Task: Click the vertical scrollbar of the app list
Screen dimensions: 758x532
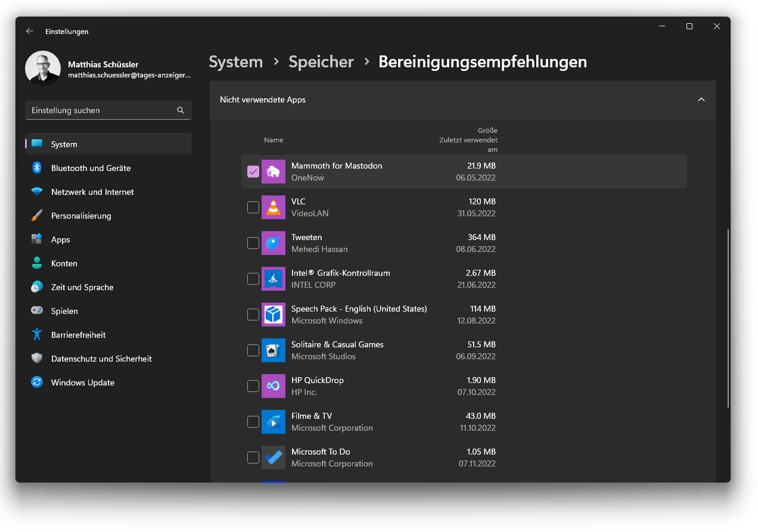Action: 728,319
